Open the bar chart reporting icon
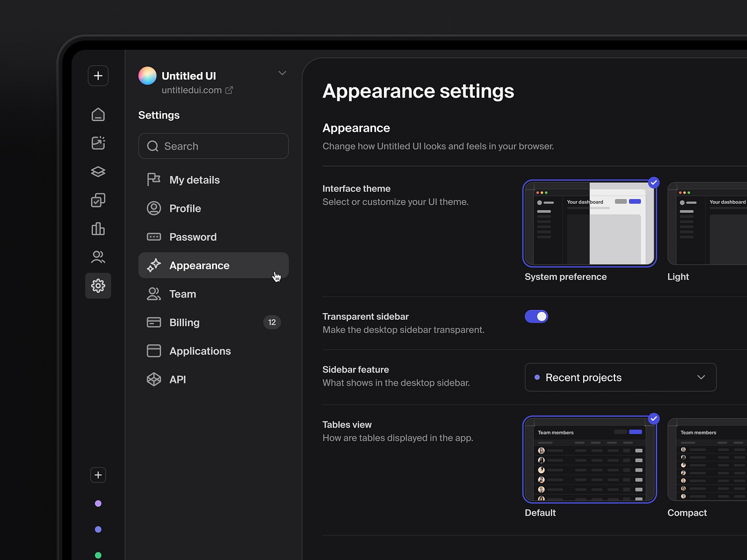Screen dimensions: 747x560 (98, 229)
